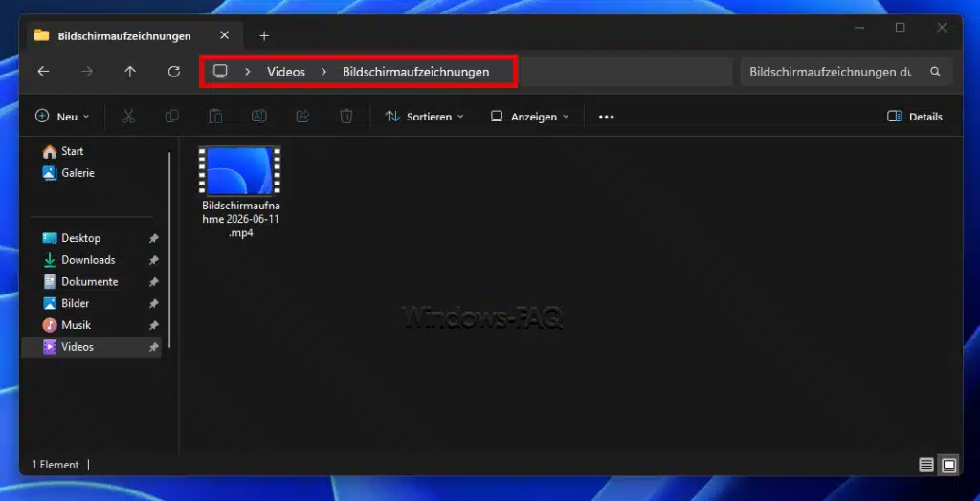This screenshot has height=501, width=980.
Task: Click the Delete trash can icon
Action: [346, 117]
